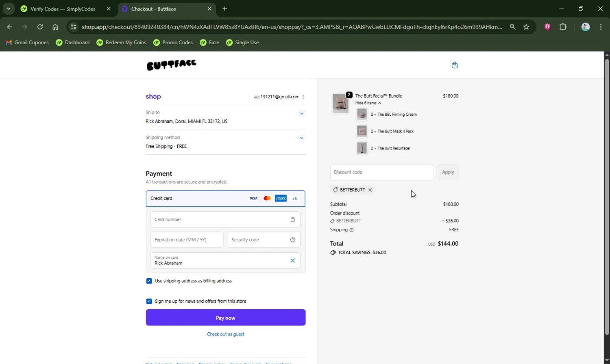Open the Single Use bookmark
The height and width of the screenshot is (364, 610).
(242, 42)
